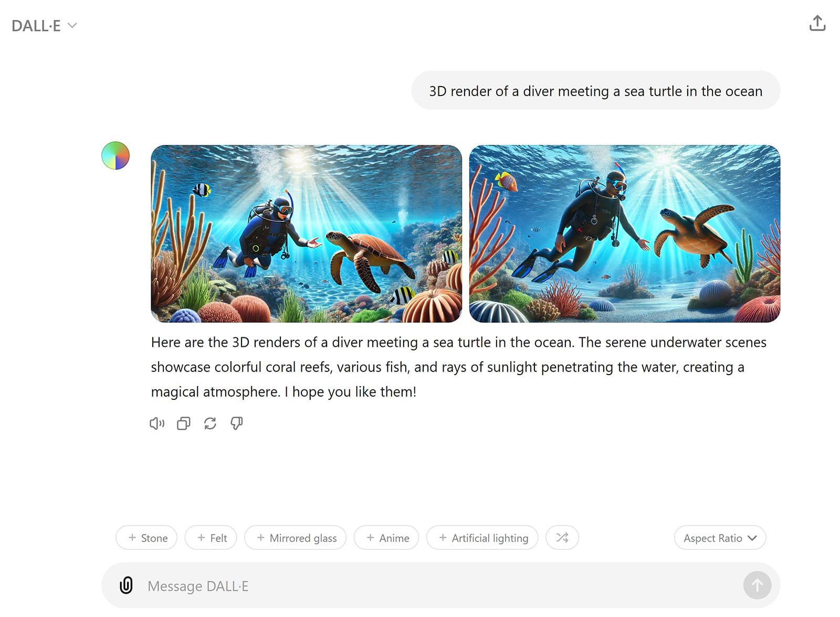Image resolution: width=840 pixels, height=617 pixels.
Task: Copy the response with the copy icon
Action: tap(183, 423)
